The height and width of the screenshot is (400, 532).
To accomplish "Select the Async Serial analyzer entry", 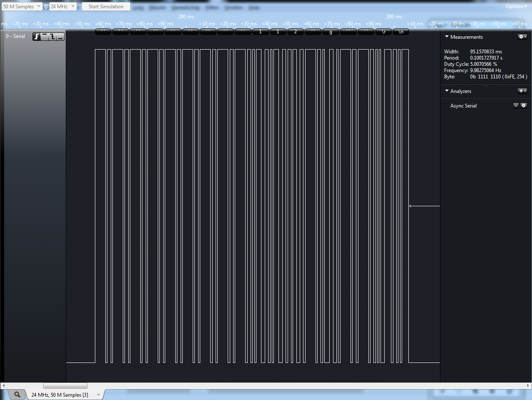I will coord(463,105).
